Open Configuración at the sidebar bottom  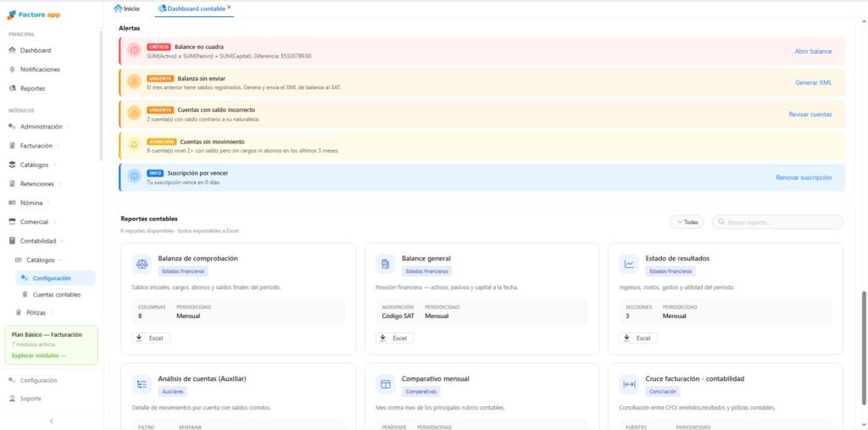tap(38, 381)
